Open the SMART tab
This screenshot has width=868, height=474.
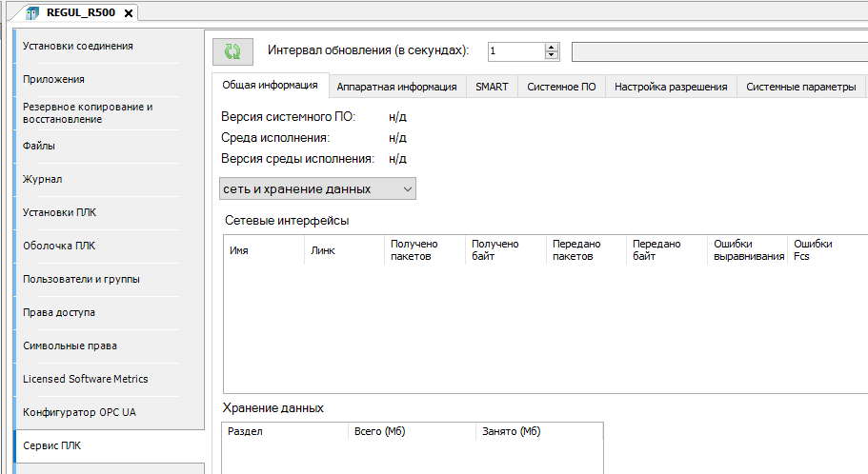tap(492, 87)
